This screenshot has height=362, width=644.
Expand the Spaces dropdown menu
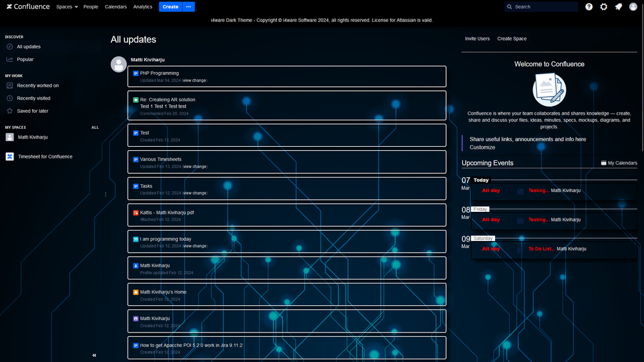[x=67, y=6]
